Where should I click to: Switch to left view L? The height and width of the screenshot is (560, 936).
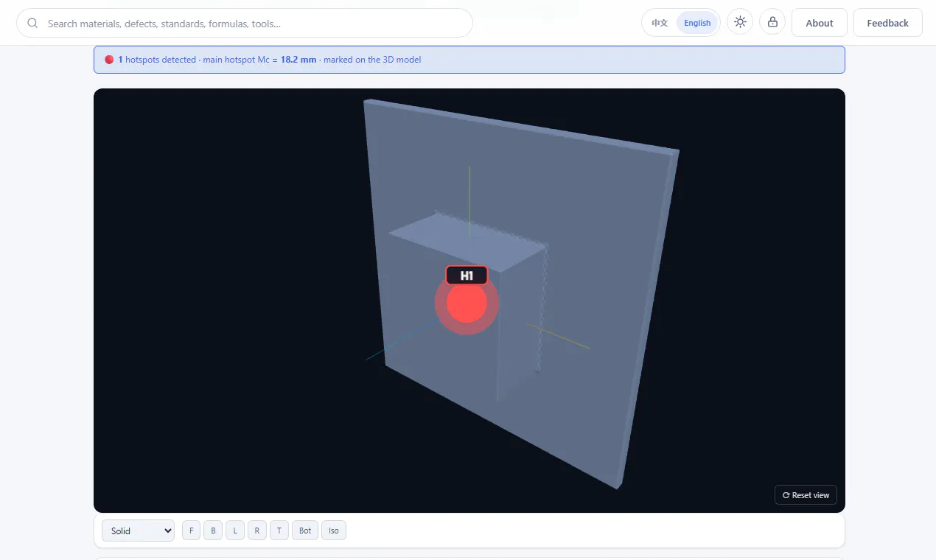click(235, 531)
